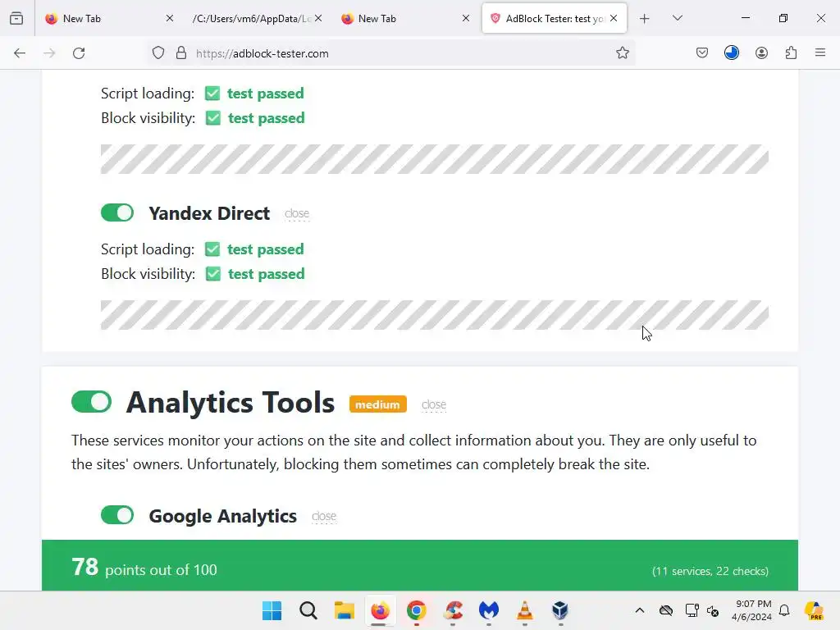Reload the current page
The image size is (840, 630).
[x=79, y=53]
